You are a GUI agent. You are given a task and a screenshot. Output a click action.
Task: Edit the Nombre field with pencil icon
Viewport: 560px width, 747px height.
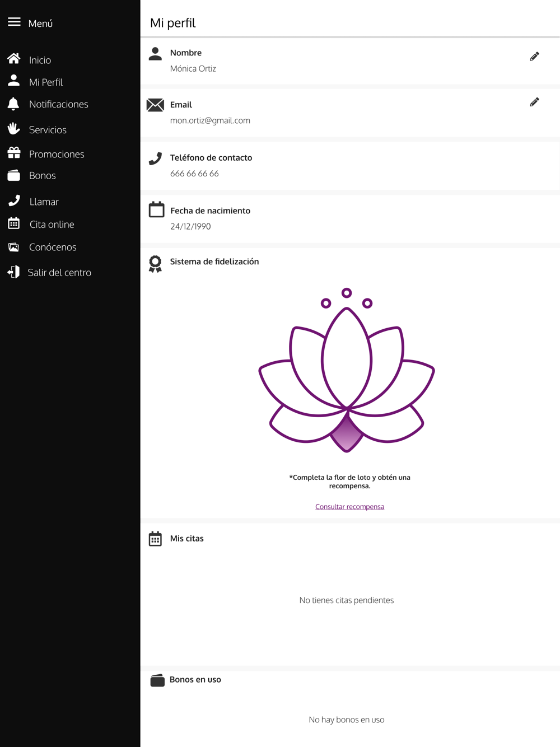point(534,57)
